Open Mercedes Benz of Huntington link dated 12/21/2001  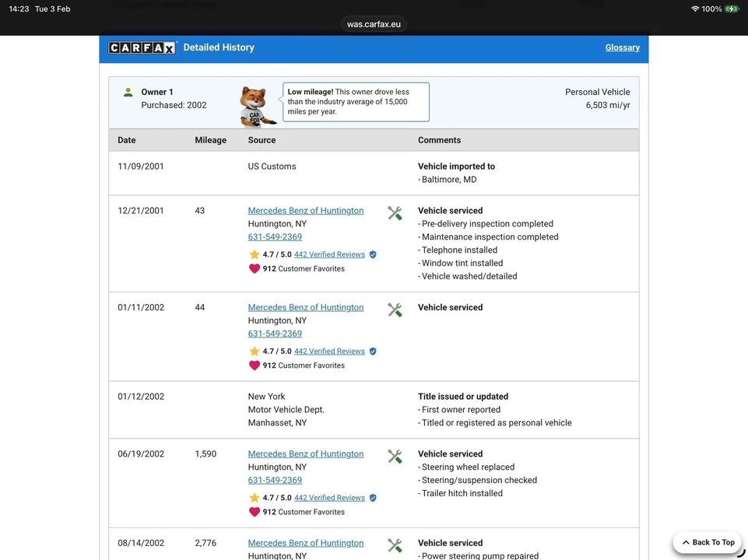click(305, 211)
